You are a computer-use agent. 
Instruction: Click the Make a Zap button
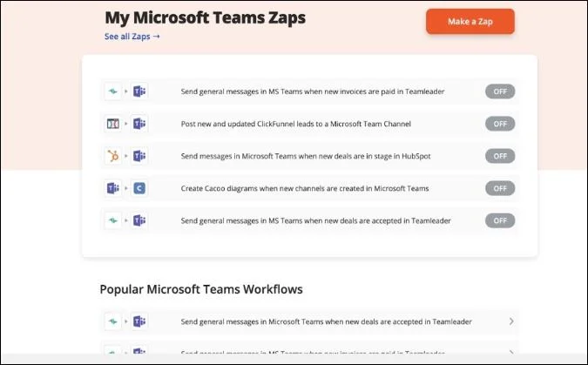[470, 22]
